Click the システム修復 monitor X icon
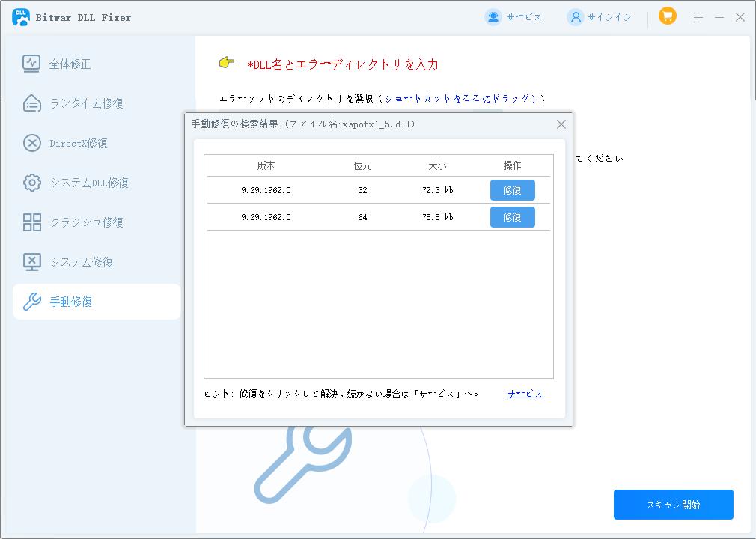756x539 pixels. coord(32,262)
